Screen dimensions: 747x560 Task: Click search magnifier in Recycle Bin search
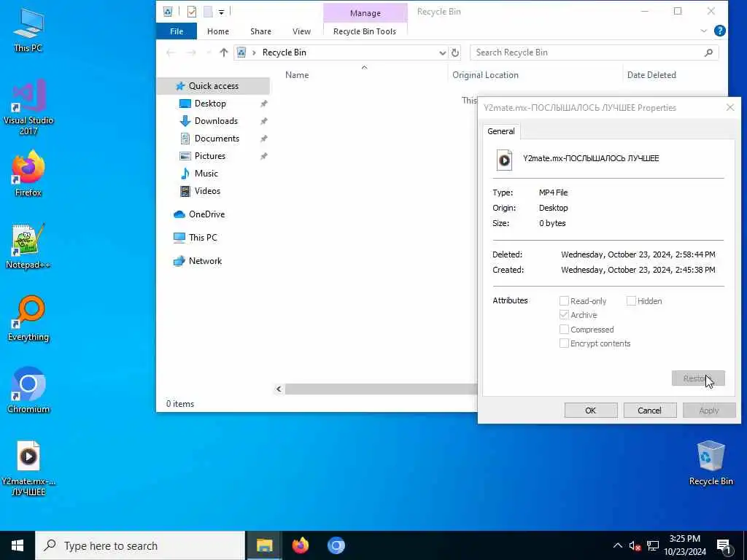708,52
